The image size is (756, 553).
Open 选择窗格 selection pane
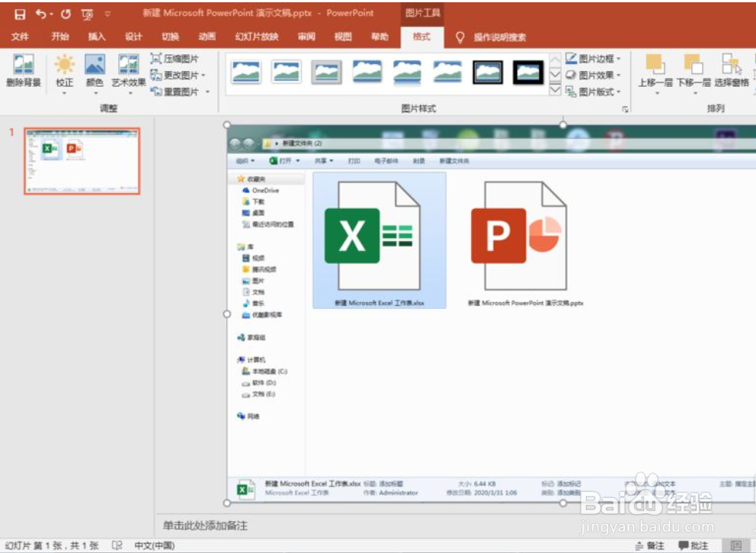click(732, 70)
